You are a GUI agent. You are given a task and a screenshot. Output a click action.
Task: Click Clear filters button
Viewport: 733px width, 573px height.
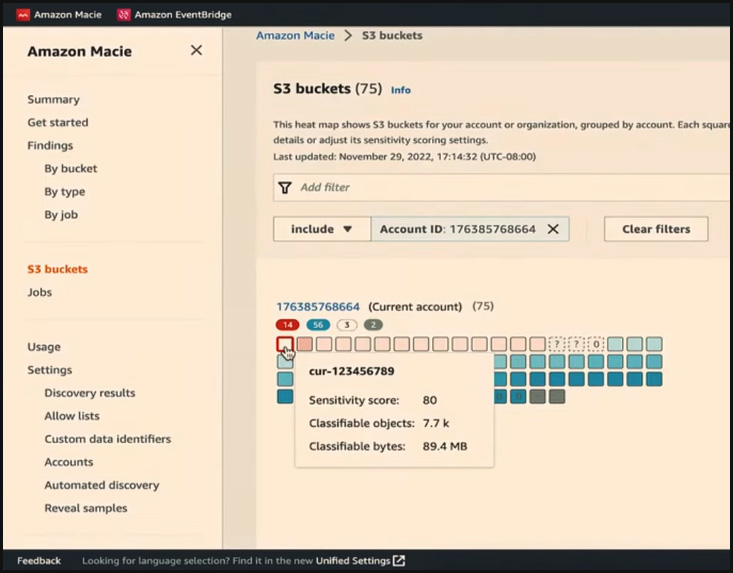point(656,229)
